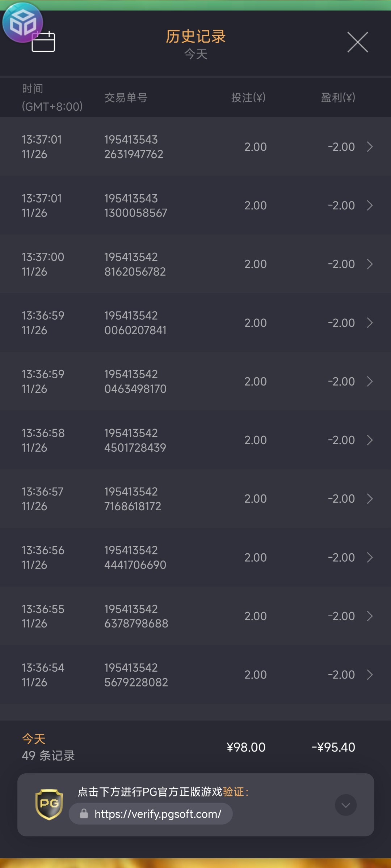
Task: Collapse the PG verification banner
Action: pos(345,805)
